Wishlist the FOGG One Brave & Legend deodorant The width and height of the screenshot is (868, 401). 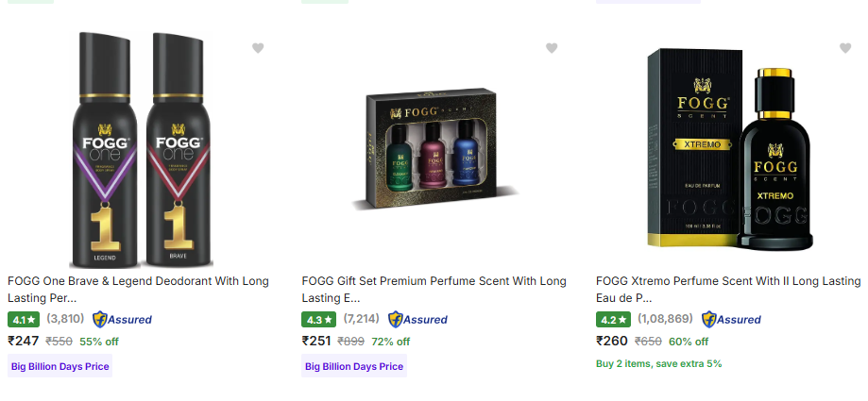pyautogui.click(x=258, y=48)
